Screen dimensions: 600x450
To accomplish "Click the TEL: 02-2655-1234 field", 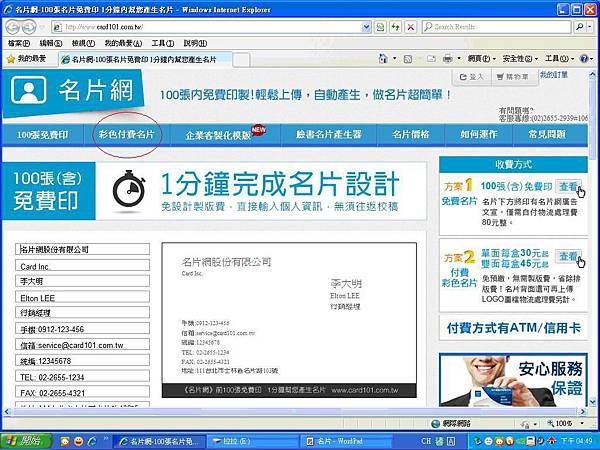I will coord(82,377).
